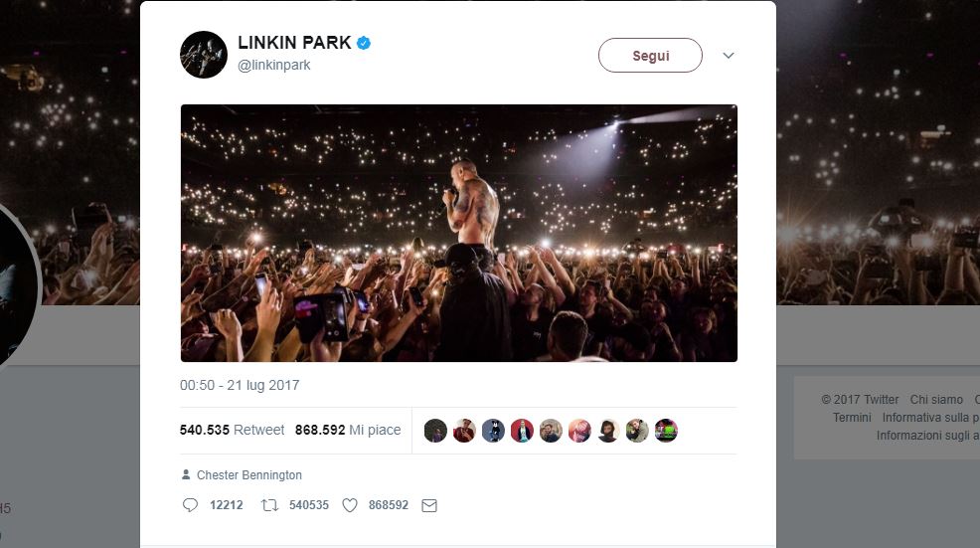Open the Termini footer link
This screenshot has height=548, width=980.
(852, 418)
